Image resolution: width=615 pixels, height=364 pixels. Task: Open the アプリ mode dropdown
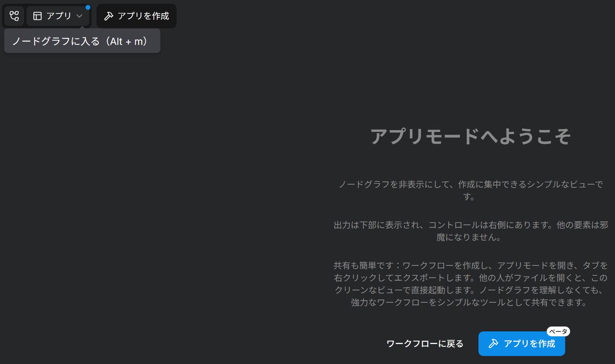point(58,16)
